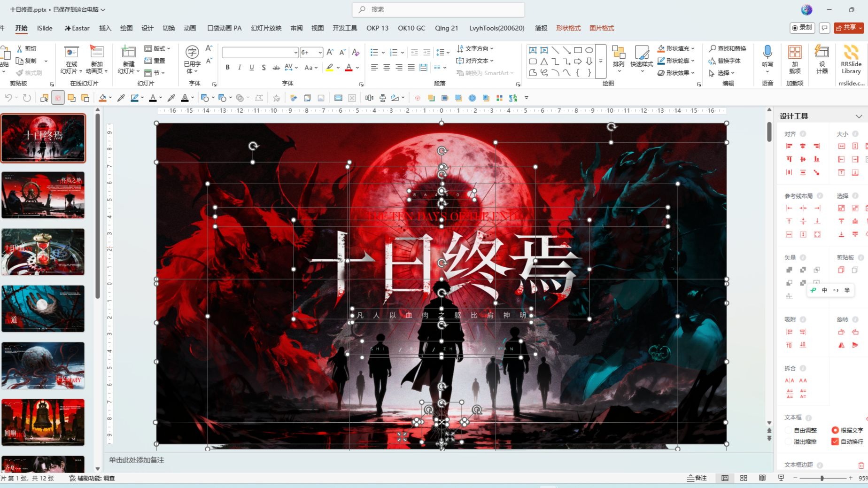Click the Cut (剪切) button

pos(27,48)
